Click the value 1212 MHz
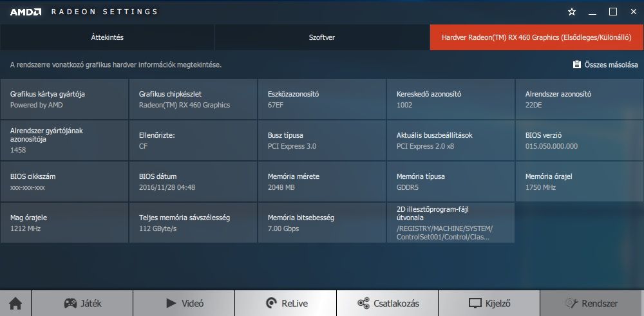This screenshot has width=644, height=316. [x=26, y=228]
